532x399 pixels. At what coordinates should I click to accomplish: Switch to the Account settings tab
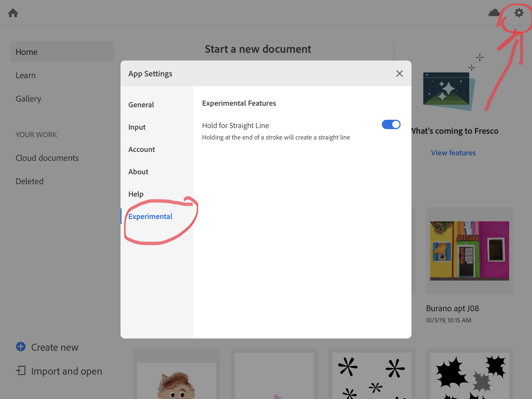coord(142,149)
